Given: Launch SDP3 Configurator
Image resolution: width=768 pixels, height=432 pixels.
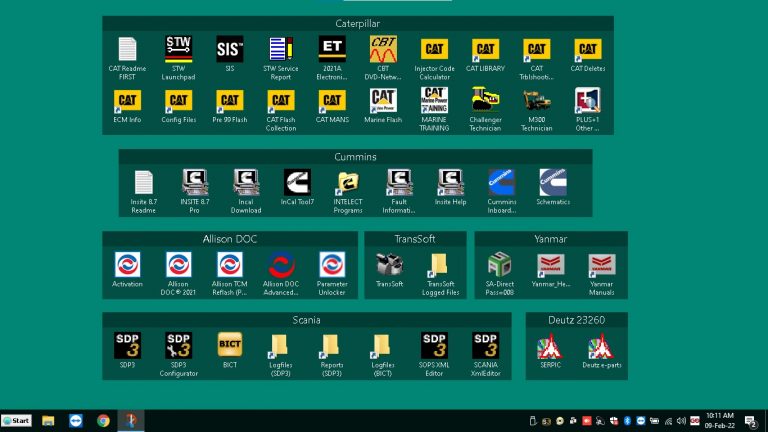Looking at the screenshot, I should 178,346.
